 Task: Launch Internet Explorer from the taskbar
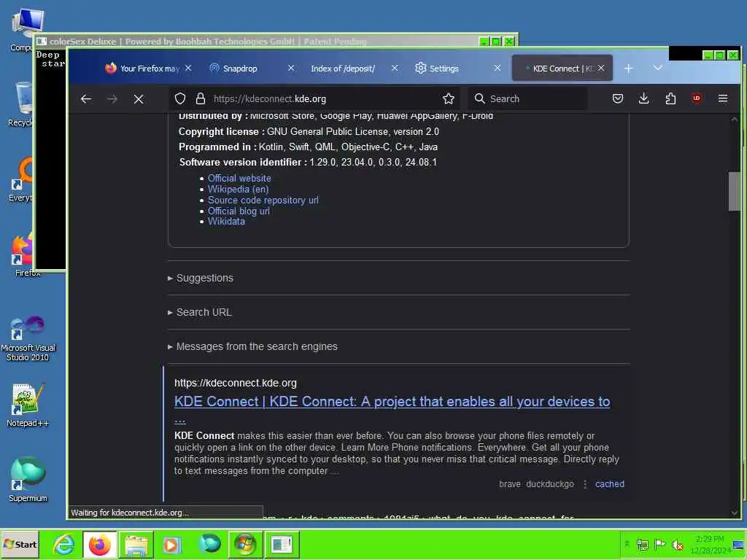[x=64, y=544]
